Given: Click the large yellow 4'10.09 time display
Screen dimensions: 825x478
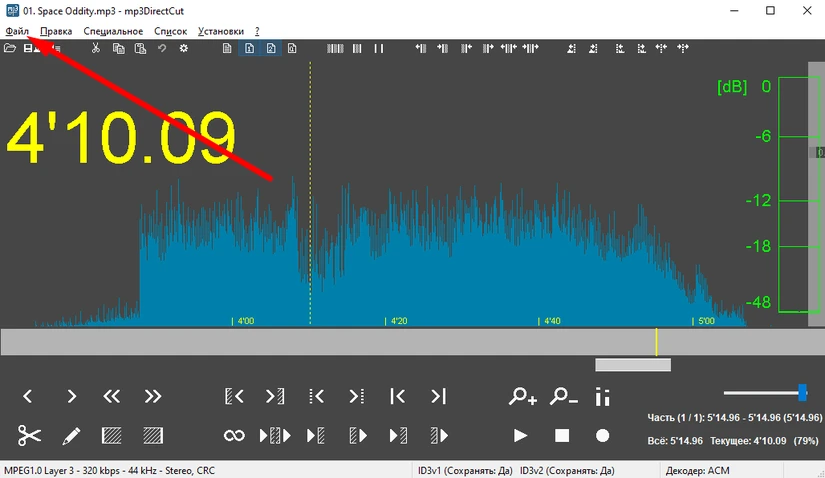Looking at the screenshot, I should tap(121, 138).
